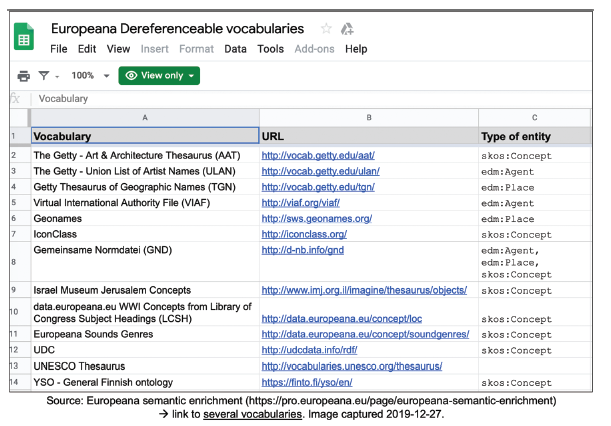Select column A header
The height and width of the screenshot is (426, 611).
coord(145,117)
